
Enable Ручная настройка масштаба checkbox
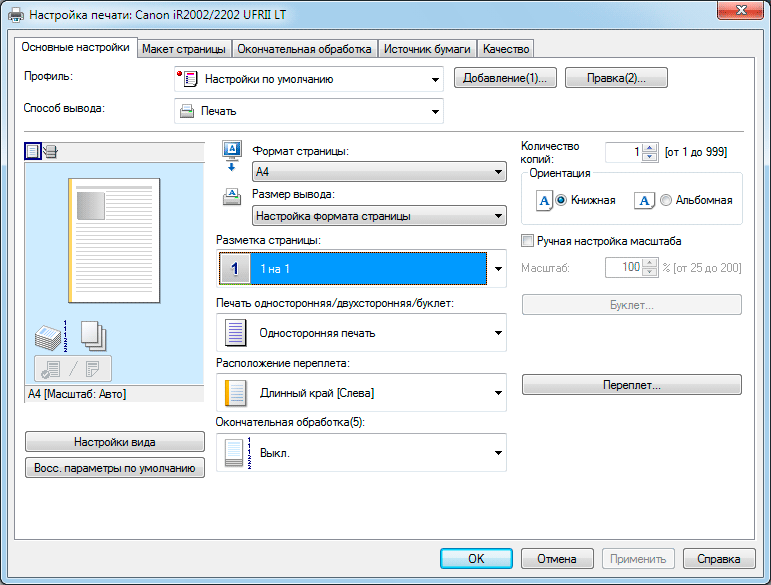[527, 241]
